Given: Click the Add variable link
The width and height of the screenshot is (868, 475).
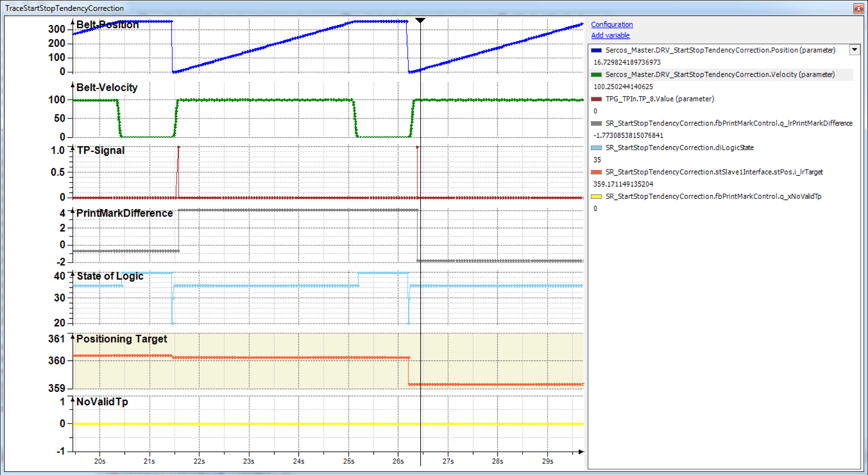Looking at the screenshot, I should tap(610, 35).
